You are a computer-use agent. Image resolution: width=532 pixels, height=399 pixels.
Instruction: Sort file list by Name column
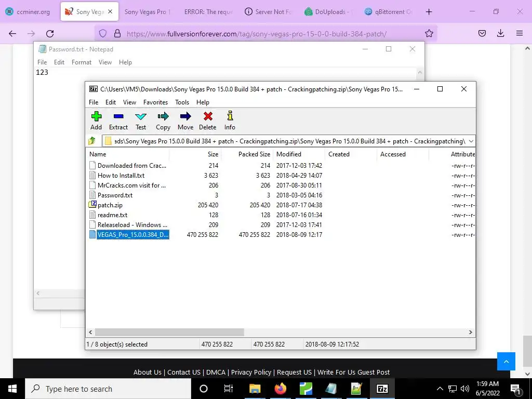click(x=128, y=154)
